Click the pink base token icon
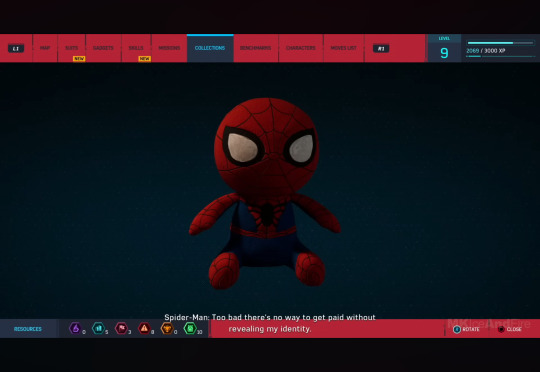Viewport: 540px width, 372px height. pos(121,328)
